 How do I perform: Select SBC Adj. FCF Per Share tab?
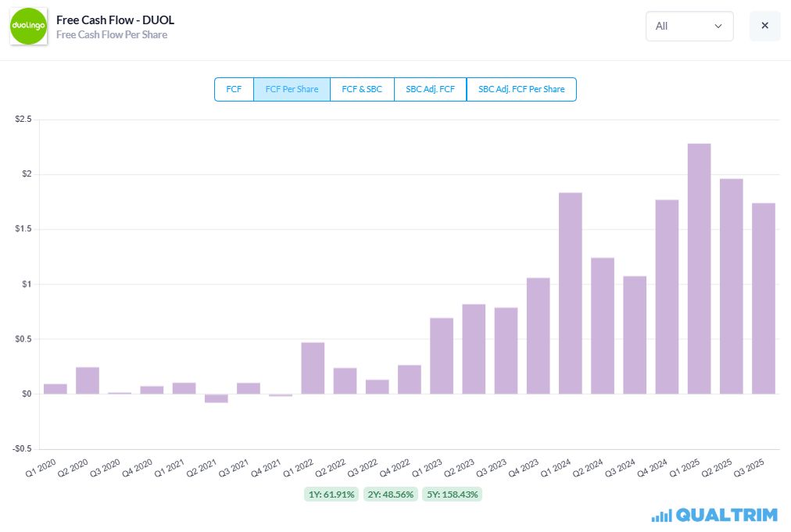pos(521,89)
